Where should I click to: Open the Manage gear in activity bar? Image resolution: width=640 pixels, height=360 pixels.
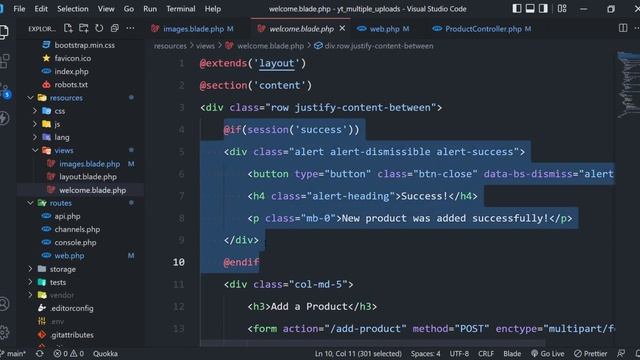4,332
